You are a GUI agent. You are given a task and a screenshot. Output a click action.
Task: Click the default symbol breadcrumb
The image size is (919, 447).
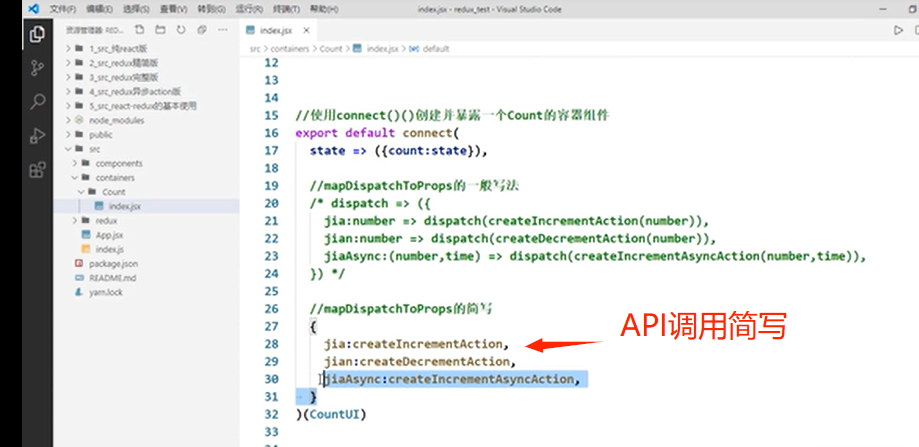coord(435,49)
